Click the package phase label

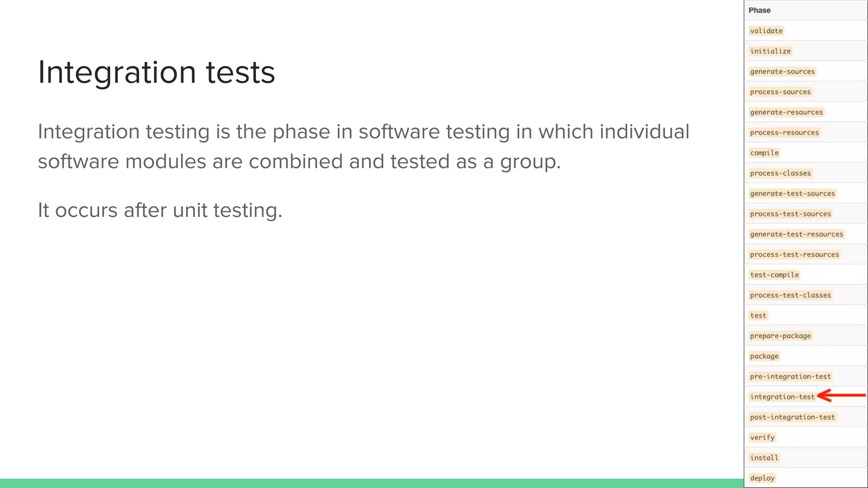tap(764, 356)
